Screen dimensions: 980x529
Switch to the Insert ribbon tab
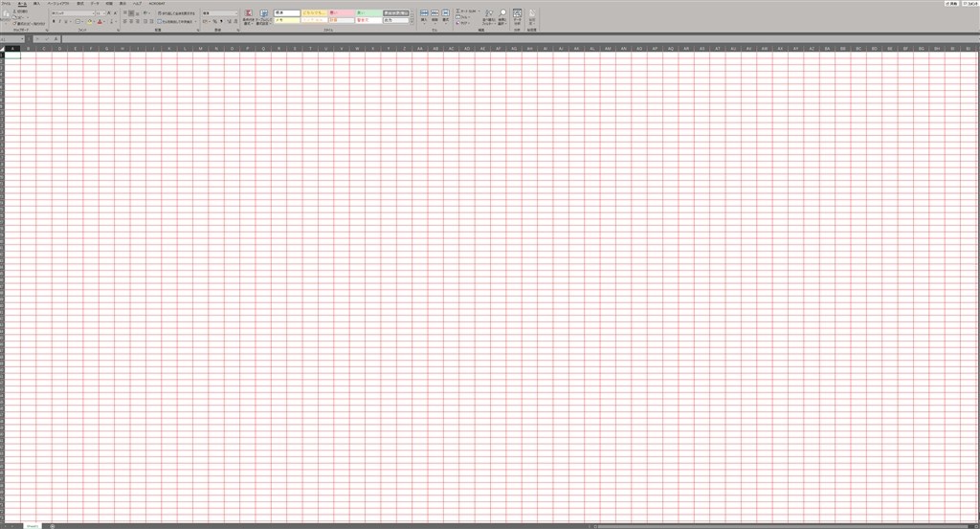click(x=36, y=4)
